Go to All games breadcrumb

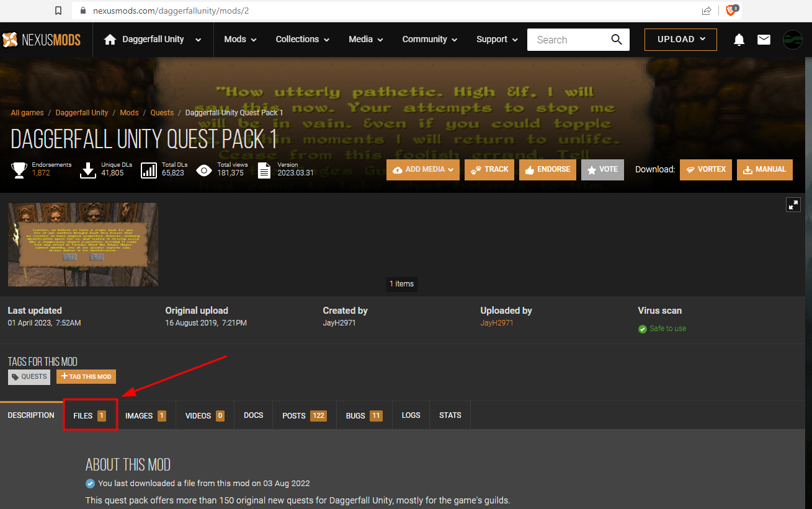(27, 113)
